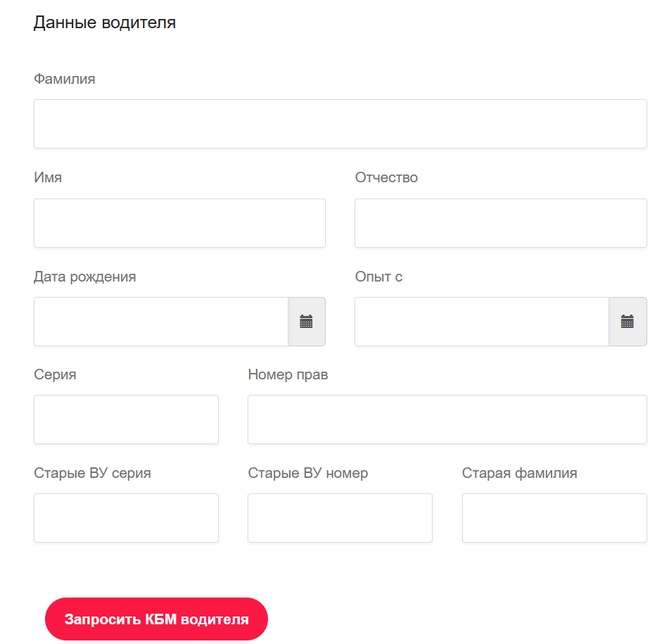Click the Данные водителя heading
Viewport: 669px width, 644px height.
[105, 23]
